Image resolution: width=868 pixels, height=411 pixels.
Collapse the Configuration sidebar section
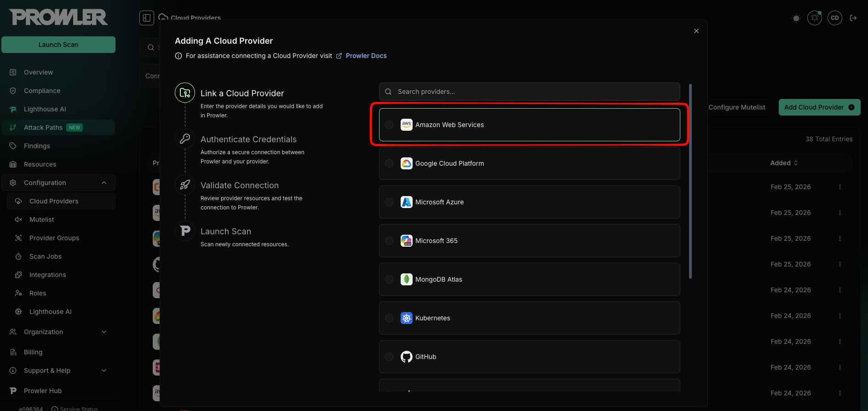104,183
